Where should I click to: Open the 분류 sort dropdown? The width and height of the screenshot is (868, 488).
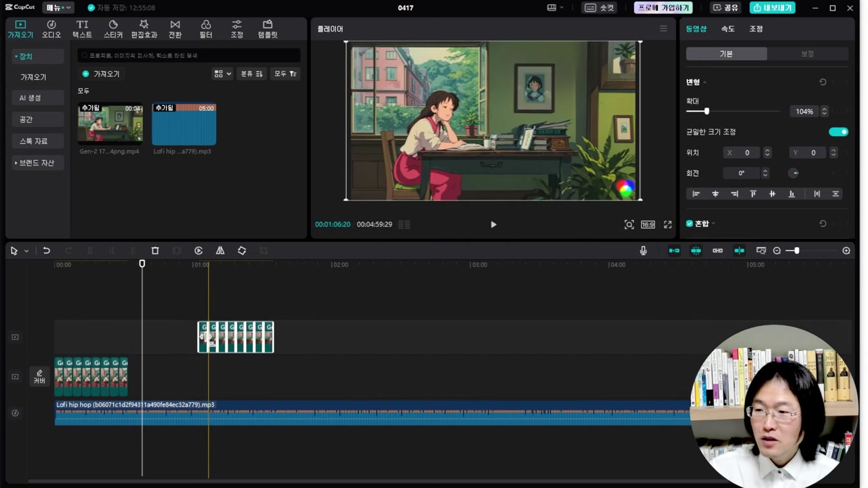251,74
